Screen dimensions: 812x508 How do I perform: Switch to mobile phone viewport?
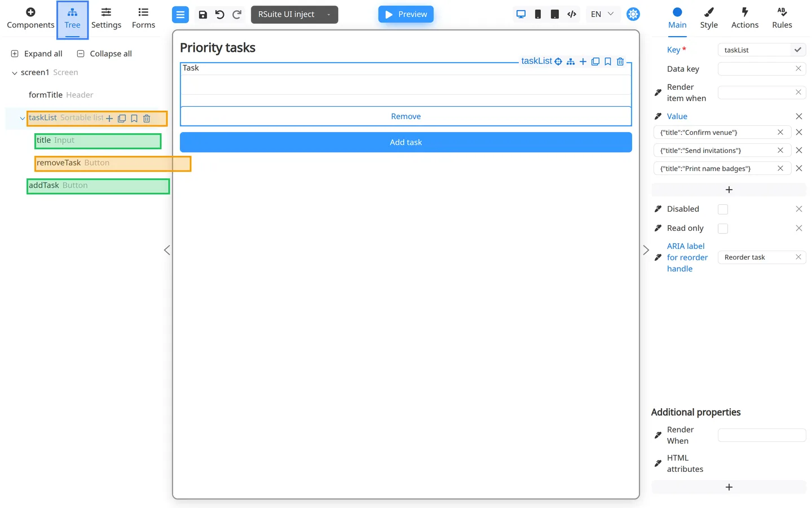point(538,14)
